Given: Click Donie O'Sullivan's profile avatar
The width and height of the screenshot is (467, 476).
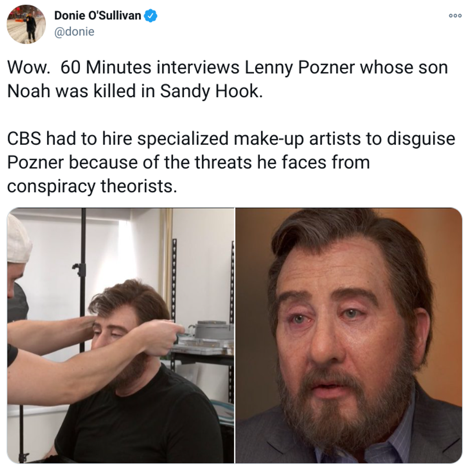Looking at the screenshot, I should [26, 24].
